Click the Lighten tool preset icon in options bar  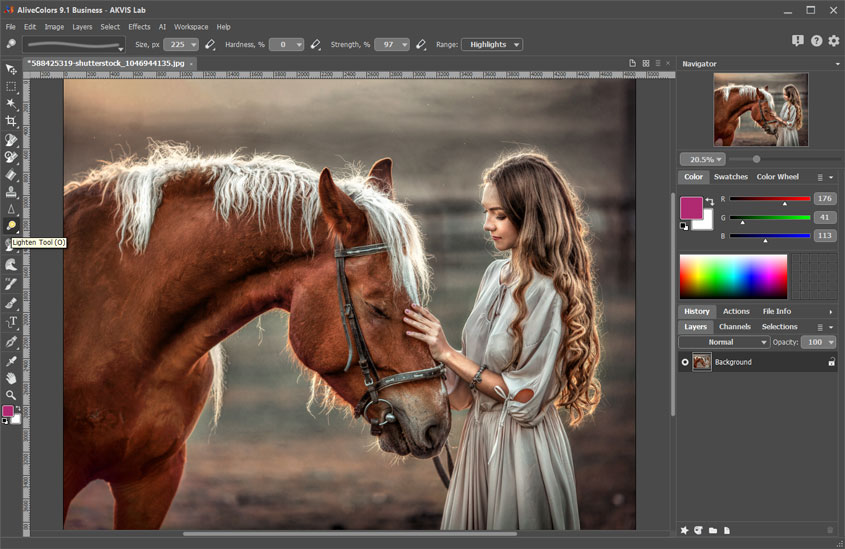pyautogui.click(x=11, y=44)
